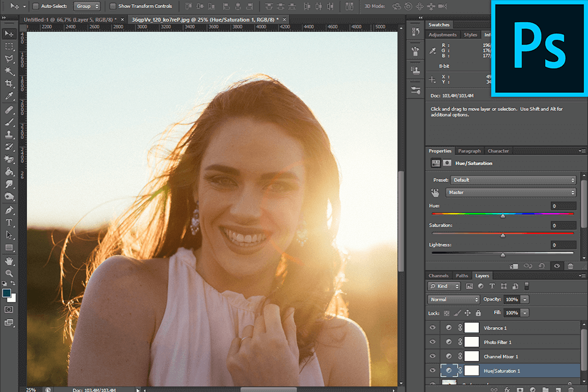Click the Photo Filter 1 layer mask thumbnail
This screenshot has height=392, width=588.
coord(471,342)
